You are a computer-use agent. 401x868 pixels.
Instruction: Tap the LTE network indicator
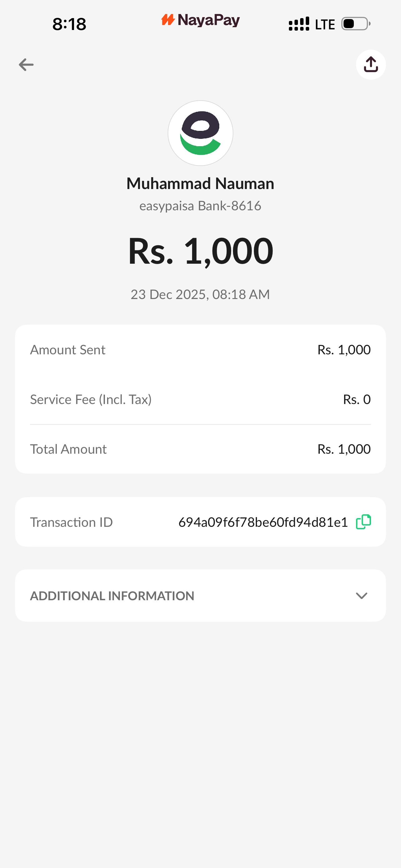(325, 25)
